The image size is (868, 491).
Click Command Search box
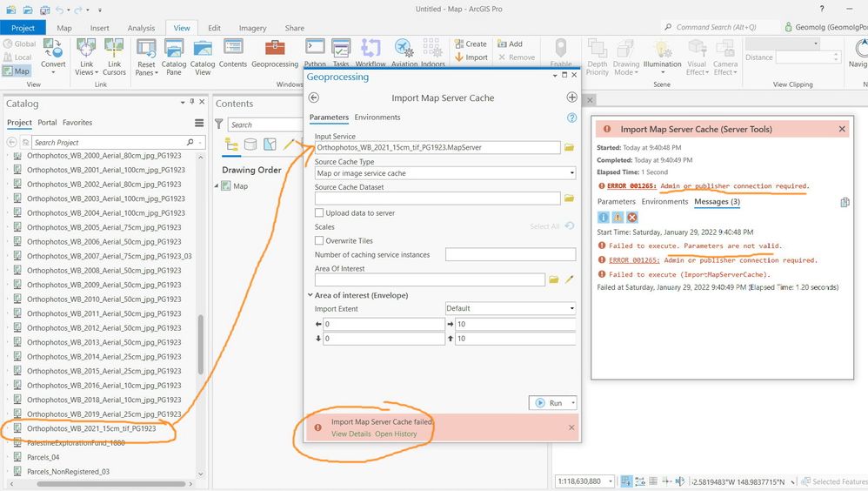coord(718,27)
